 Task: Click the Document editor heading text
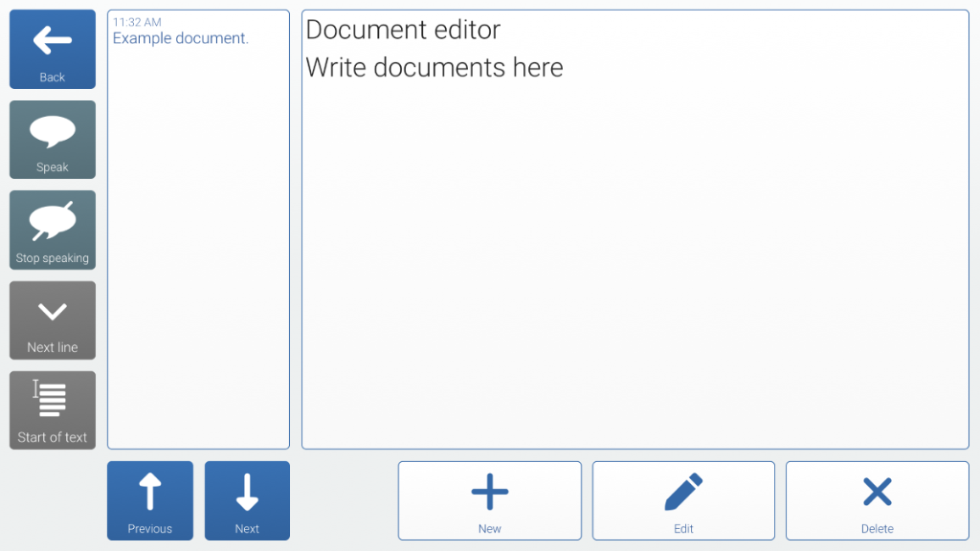pyautogui.click(x=403, y=30)
